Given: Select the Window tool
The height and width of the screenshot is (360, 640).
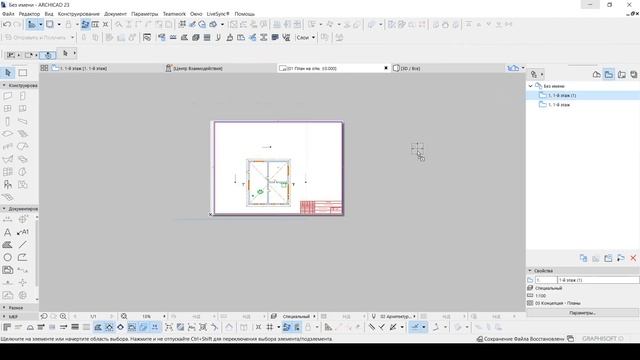Looking at the screenshot, I should pos(8,109).
